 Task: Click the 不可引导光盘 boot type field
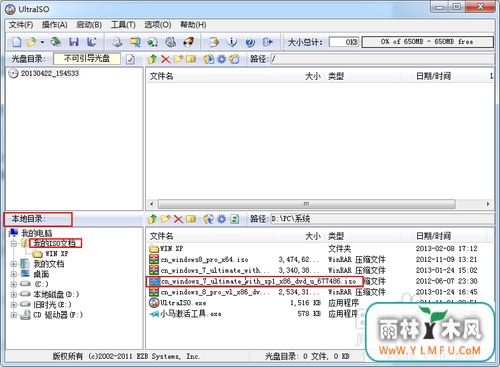click(x=87, y=59)
